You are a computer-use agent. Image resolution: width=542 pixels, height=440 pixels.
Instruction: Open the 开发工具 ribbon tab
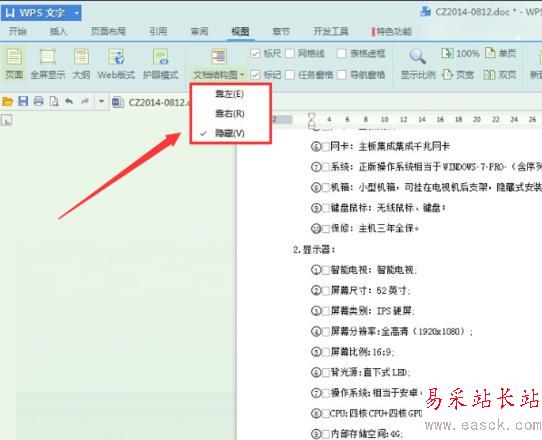click(x=331, y=31)
